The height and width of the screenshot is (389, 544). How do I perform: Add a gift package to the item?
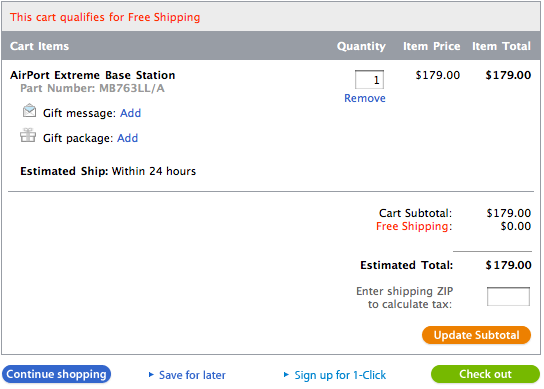point(128,138)
